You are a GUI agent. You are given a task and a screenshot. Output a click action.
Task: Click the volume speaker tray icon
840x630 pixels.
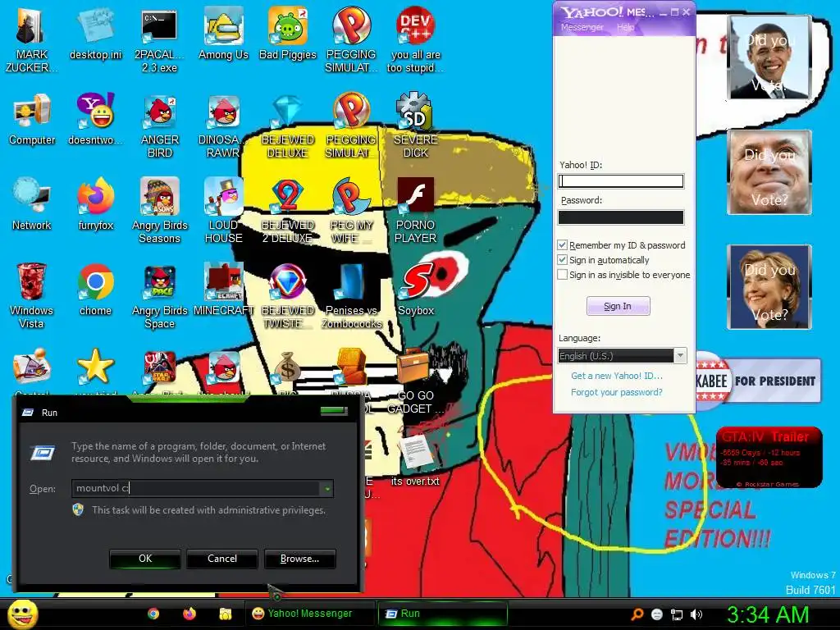tap(696, 614)
